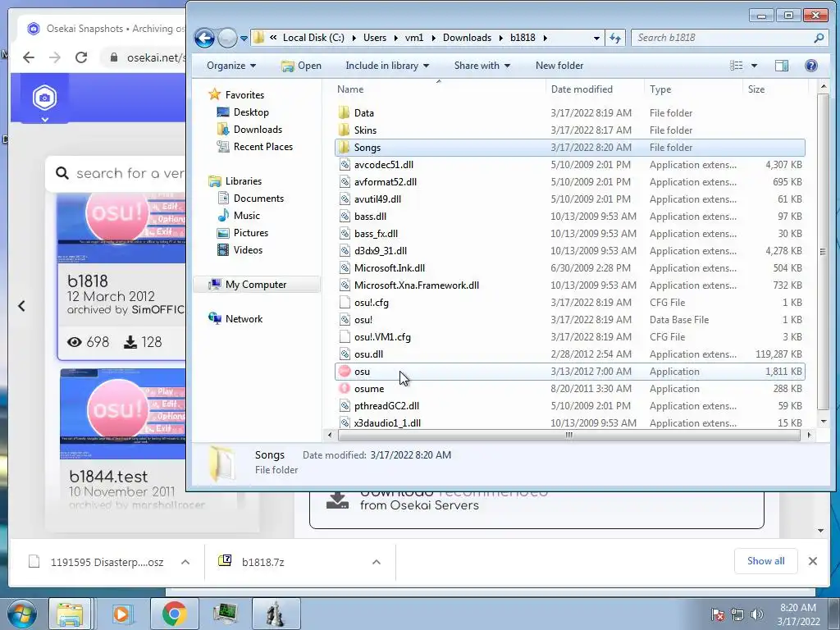Screen dimensions: 840x630
Task: Select Favorites in navigation pane
Action: pos(237,95)
